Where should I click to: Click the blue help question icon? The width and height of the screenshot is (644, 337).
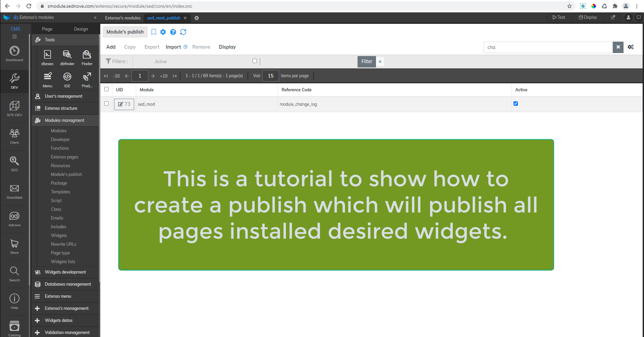tap(173, 32)
